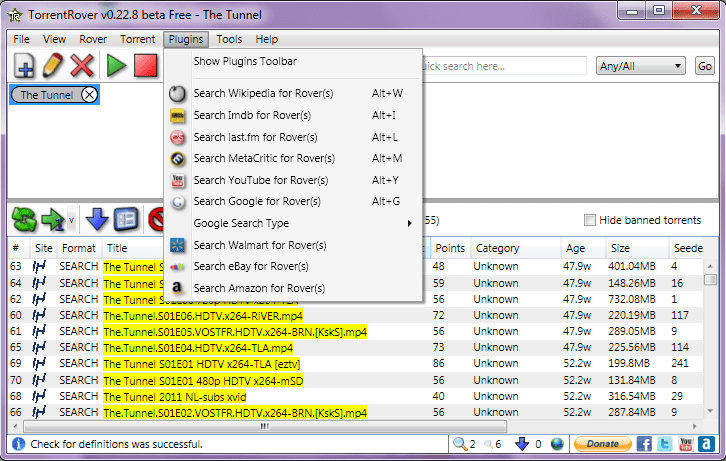Screen dimensions: 726x461
Task: Click status bar download arrow icon
Action: point(522,444)
